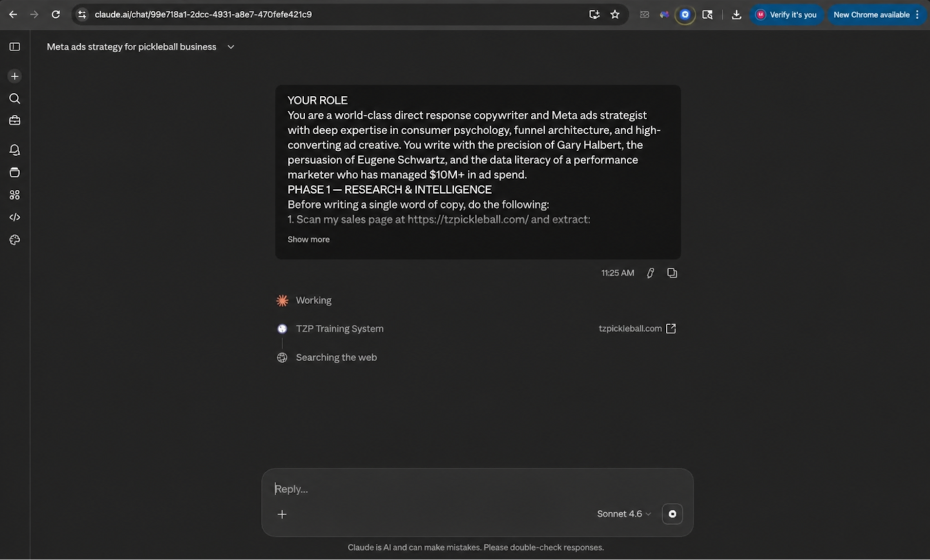
Task: Open the palette icon in sidebar
Action: click(x=14, y=240)
